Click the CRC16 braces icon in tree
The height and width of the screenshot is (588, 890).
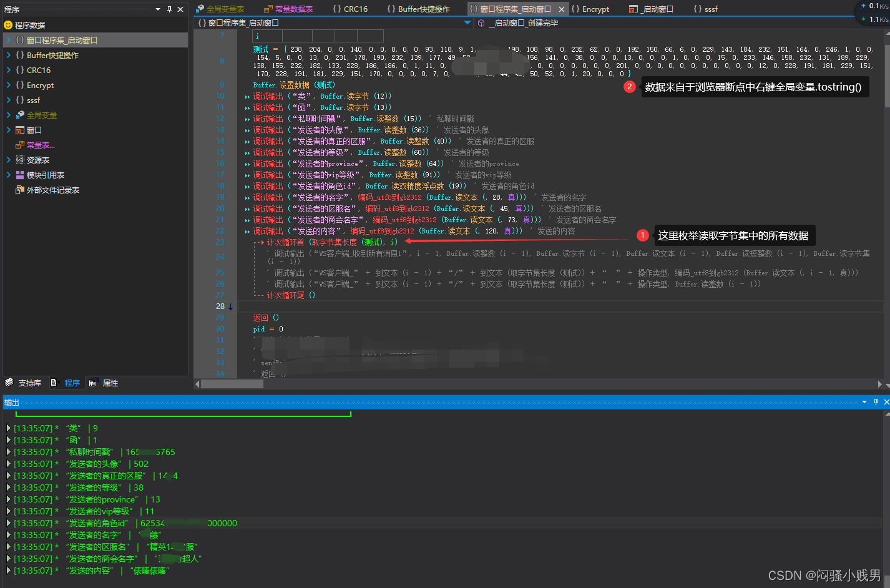[20, 70]
